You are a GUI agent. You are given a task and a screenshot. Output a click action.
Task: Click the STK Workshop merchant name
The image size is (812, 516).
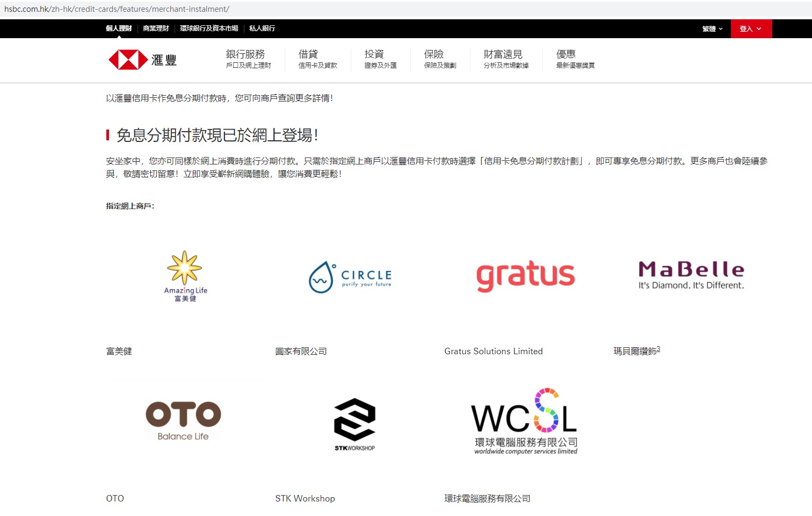[305, 499]
